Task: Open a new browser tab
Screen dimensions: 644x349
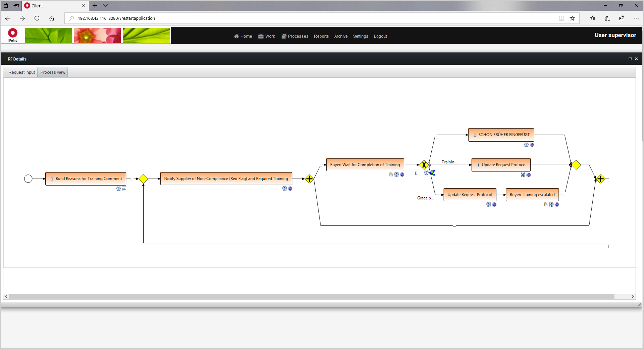Action: [95, 5]
